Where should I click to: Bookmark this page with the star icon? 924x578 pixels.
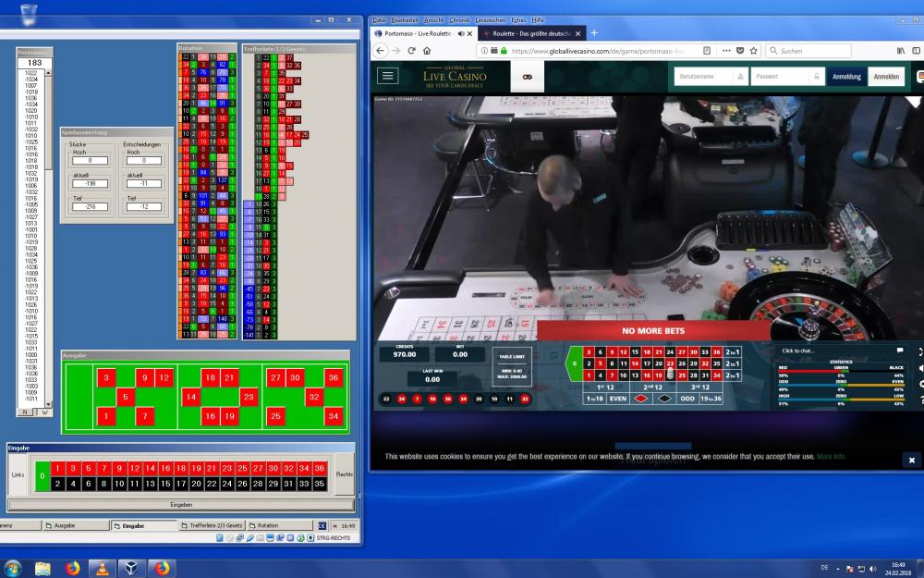click(x=754, y=51)
